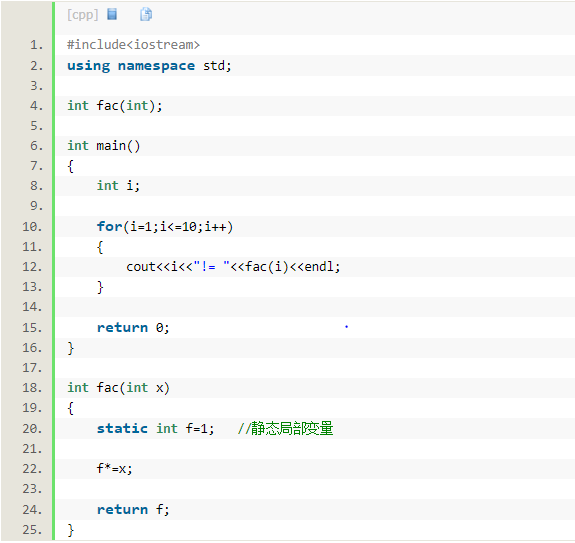Click 'main()' on line 6

(118, 146)
